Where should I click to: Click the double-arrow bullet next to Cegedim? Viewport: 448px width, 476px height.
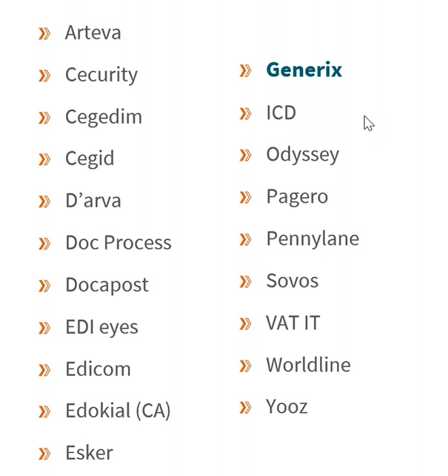click(x=44, y=118)
